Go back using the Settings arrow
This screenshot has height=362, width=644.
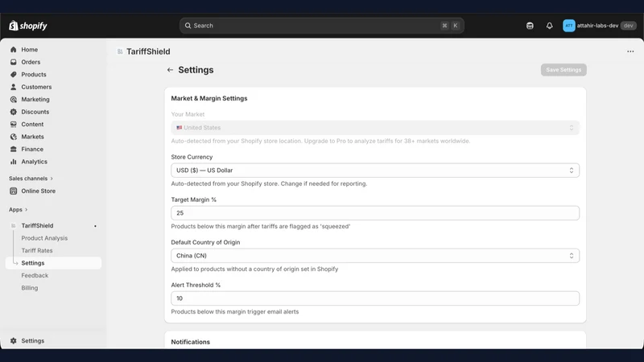pyautogui.click(x=170, y=70)
